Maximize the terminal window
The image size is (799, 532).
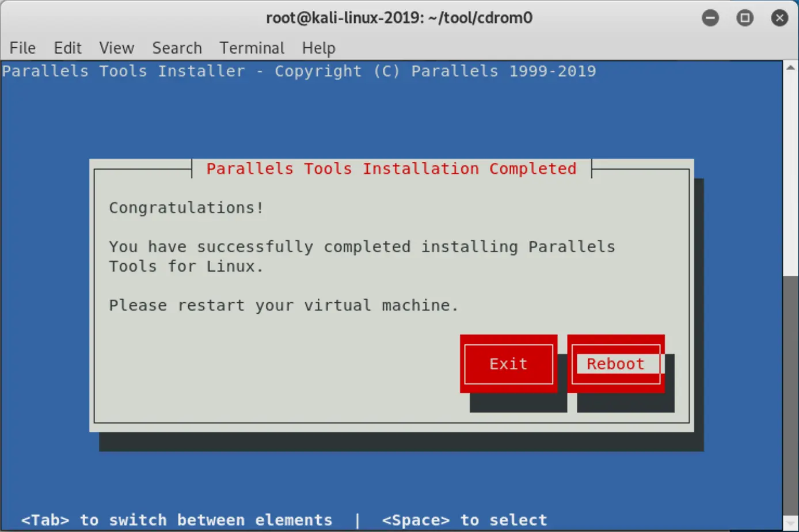[x=745, y=18]
